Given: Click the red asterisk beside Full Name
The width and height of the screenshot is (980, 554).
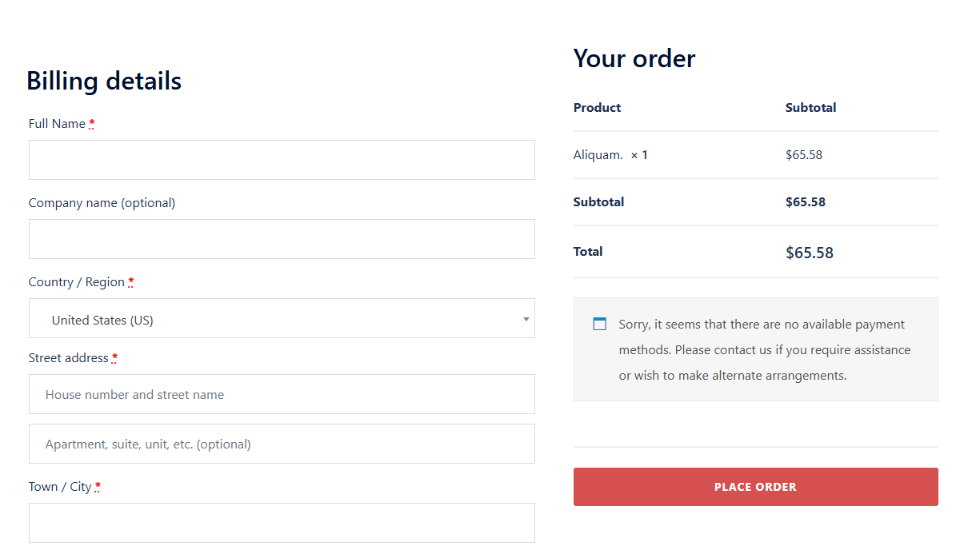Looking at the screenshot, I should [x=92, y=124].
